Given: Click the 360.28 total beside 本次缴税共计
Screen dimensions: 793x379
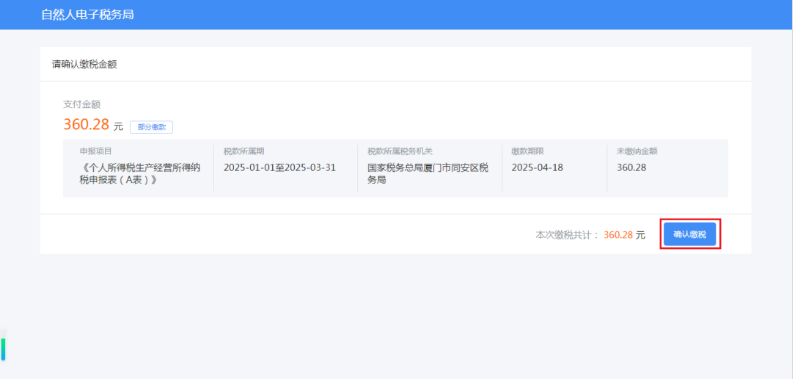Looking at the screenshot, I should (x=618, y=235).
